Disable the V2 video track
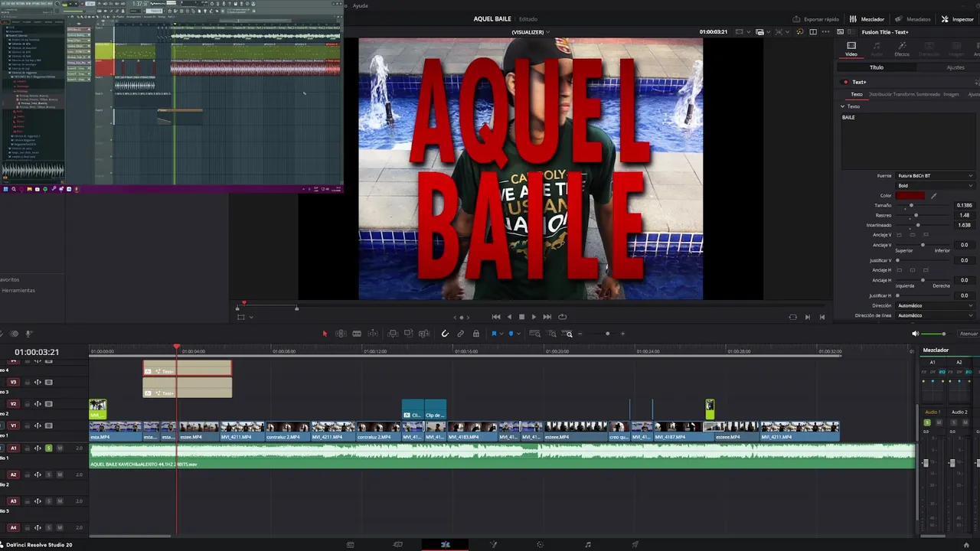This screenshot has height=551, width=980. point(49,404)
